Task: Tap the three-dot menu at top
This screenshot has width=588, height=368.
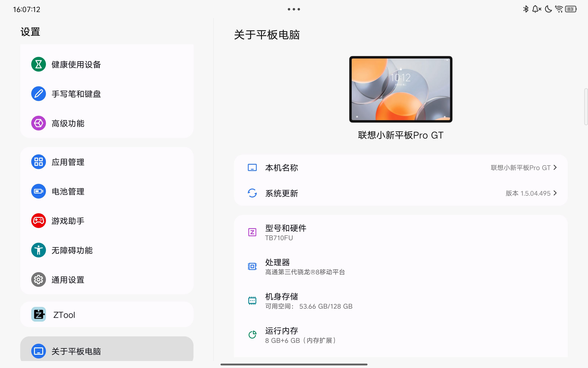Action: [294, 9]
